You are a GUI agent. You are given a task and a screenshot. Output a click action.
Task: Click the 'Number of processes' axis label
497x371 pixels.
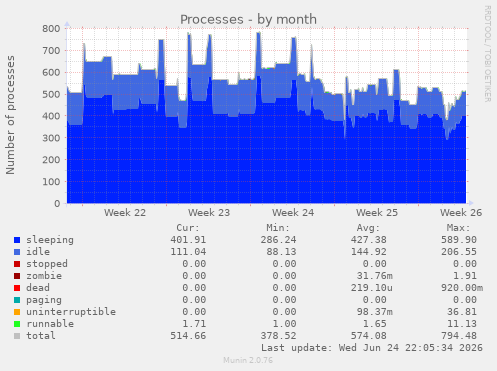(x=10, y=115)
